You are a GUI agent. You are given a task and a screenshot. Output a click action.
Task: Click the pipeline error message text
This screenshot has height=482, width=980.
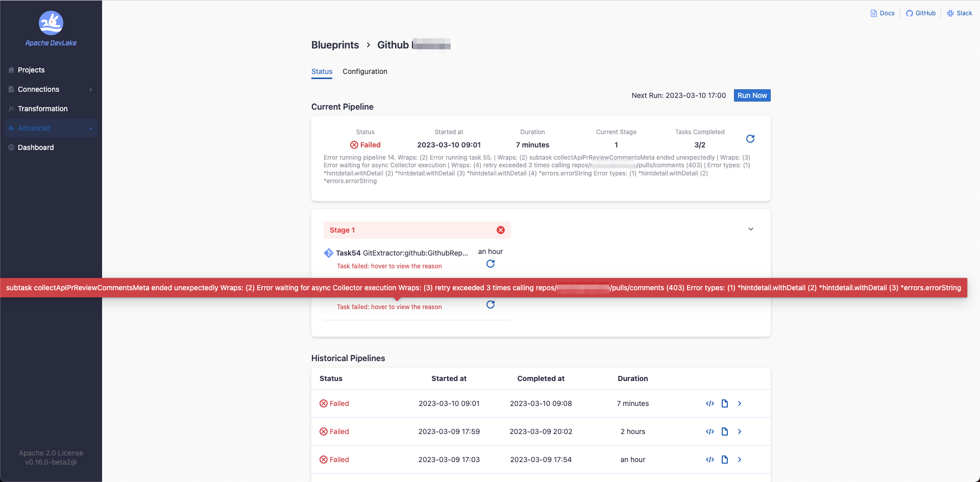pos(537,169)
